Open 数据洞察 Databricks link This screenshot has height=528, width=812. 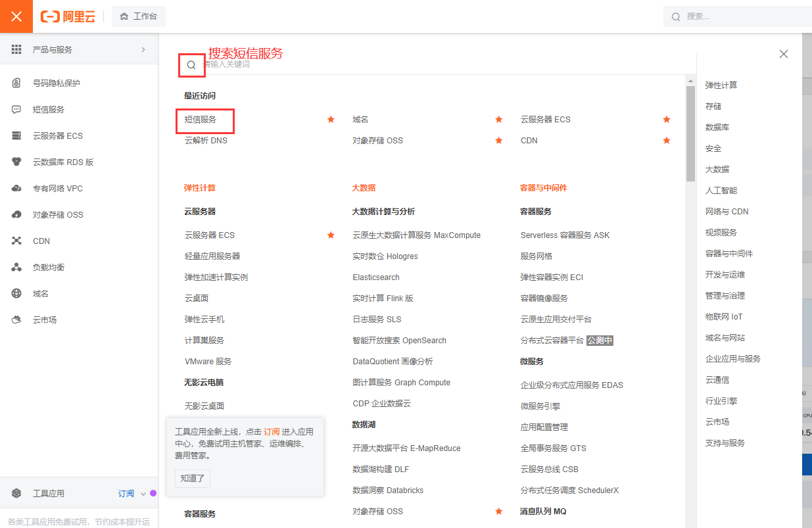click(x=388, y=491)
